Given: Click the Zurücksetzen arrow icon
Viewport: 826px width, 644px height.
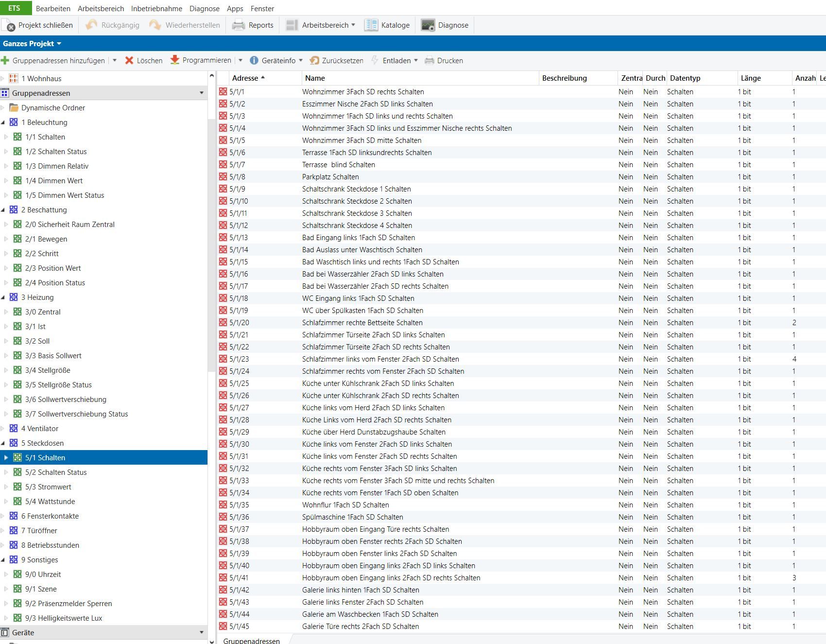Looking at the screenshot, I should pyautogui.click(x=314, y=60).
